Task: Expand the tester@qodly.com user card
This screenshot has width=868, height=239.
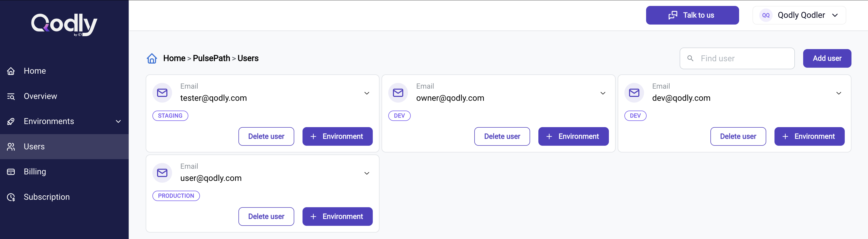Action: pos(367,93)
